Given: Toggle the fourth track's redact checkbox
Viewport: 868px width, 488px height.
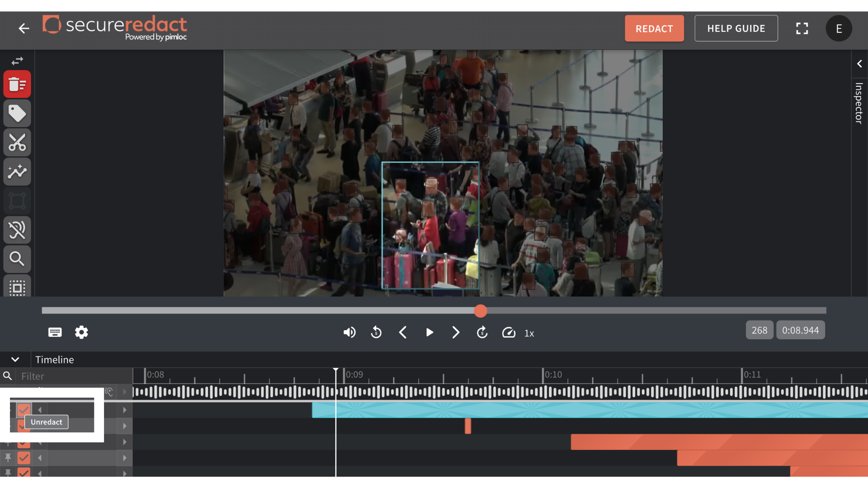Looking at the screenshot, I should (x=24, y=458).
